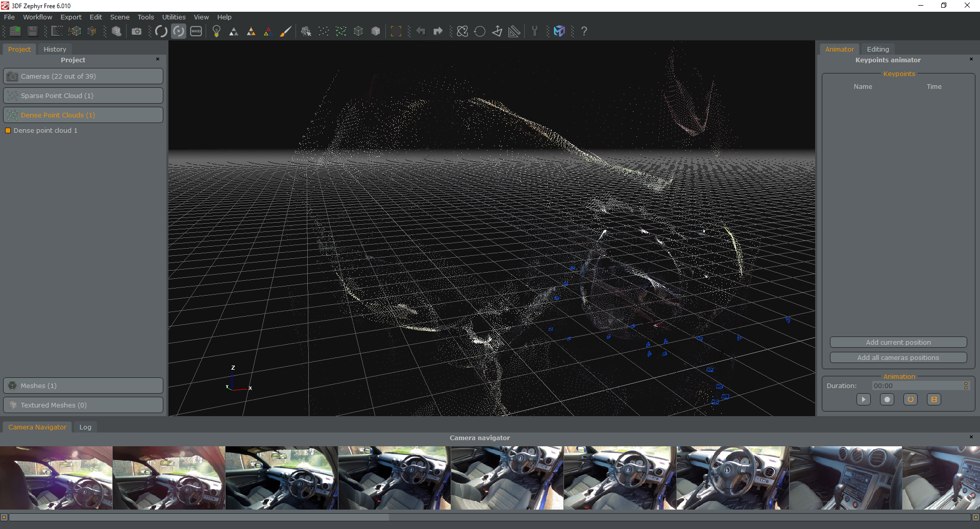980x529 pixels.
Task: Toggle the loop animation button
Action: [x=910, y=400]
